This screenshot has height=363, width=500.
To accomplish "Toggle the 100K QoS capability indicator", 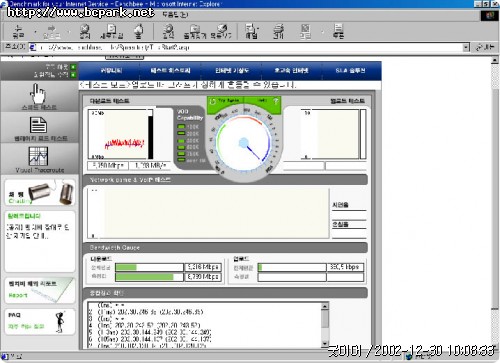I will click(182, 127).
